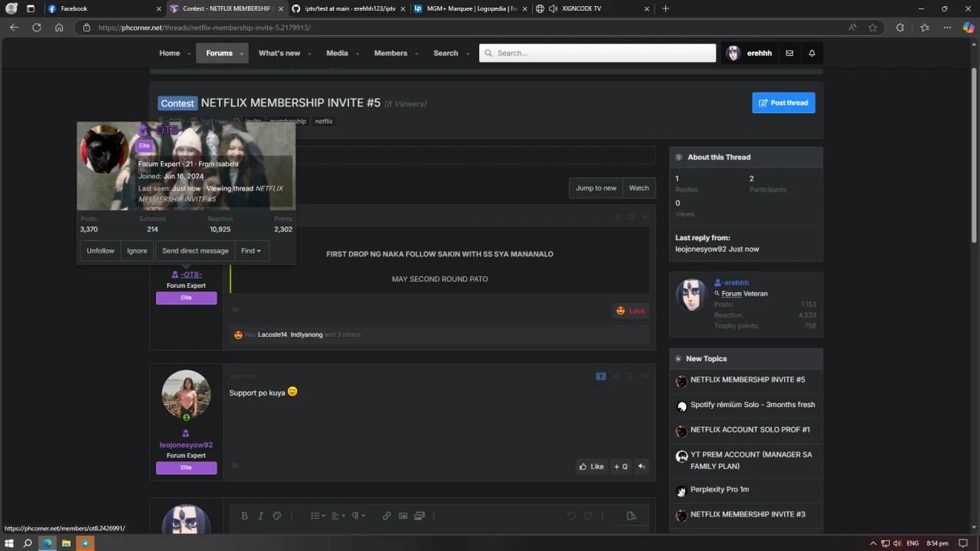
Task: Open the Home nav item
Action: [169, 53]
